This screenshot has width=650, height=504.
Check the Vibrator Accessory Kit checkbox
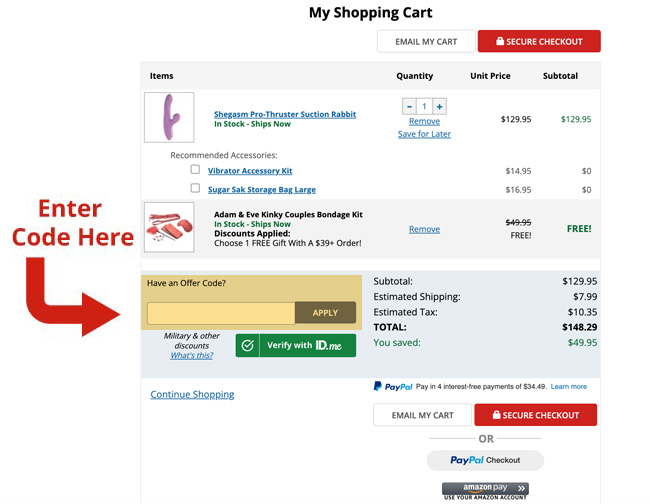click(196, 170)
